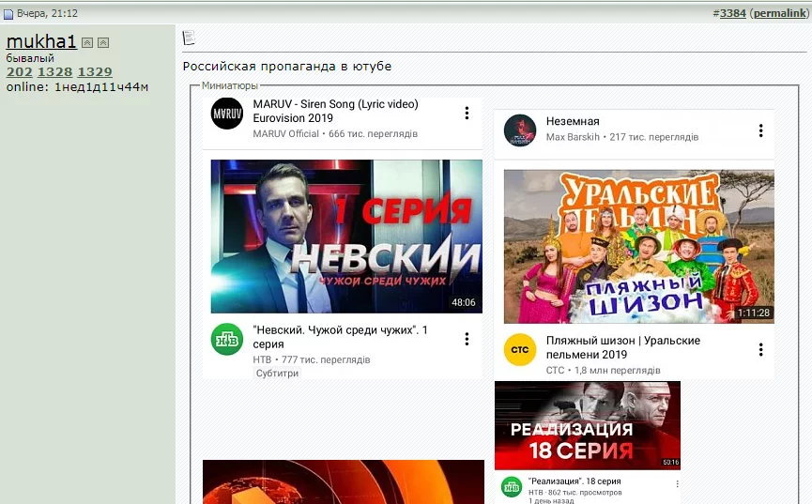Click the post timestamp Вчера, 21:12
812x504 pixels.
pyautogui.click(x=47, y=13)
